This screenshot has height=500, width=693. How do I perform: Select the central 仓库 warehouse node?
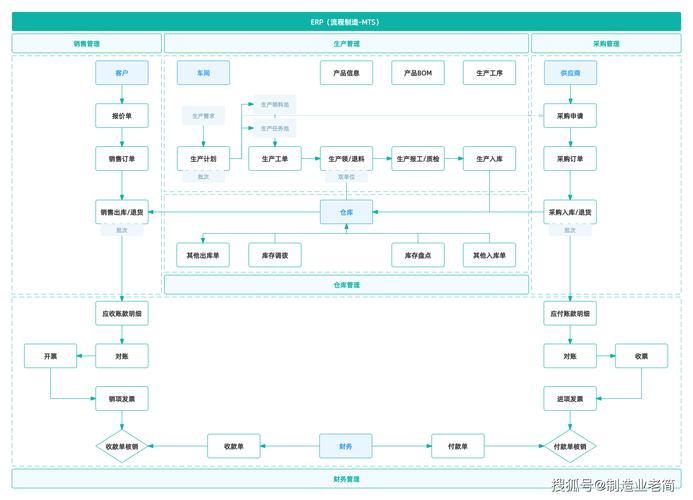point(346,211)
